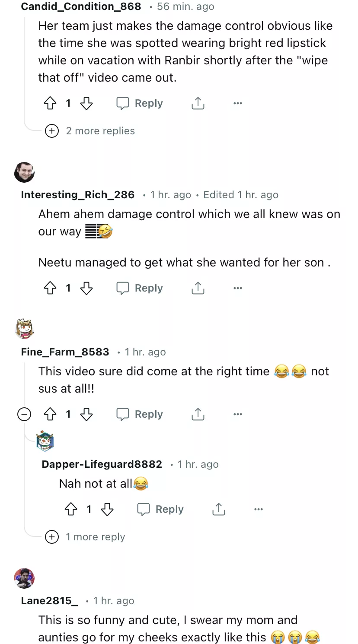The image size is (358, 644).
Task: Reply to Interesting_Rich_286's comment
Action: pos(140,288)
